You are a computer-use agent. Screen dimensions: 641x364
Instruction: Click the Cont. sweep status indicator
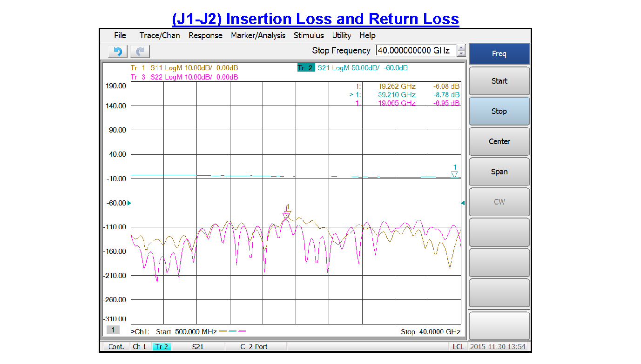[x=116, y=347]
